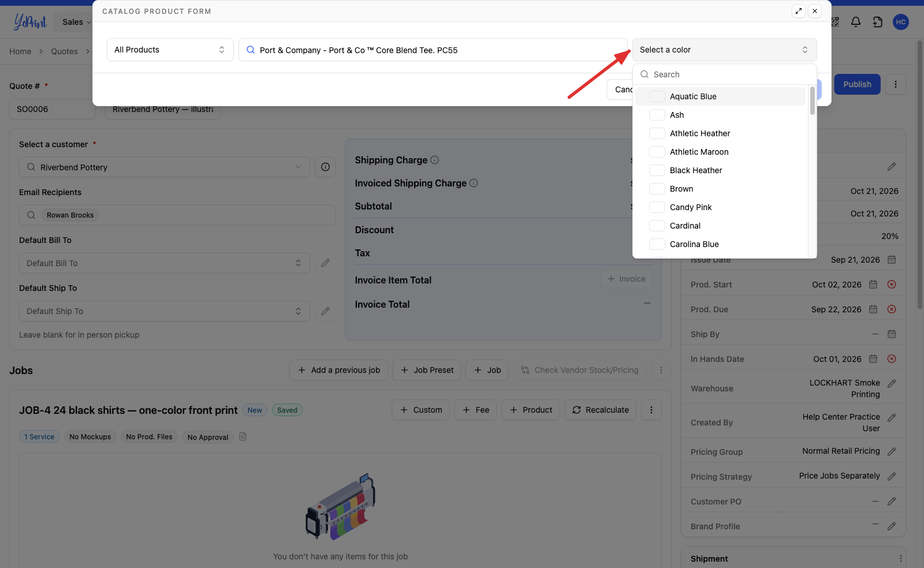Add a new Job
Screen dimensions: 924x568
(x=487, y=370)
